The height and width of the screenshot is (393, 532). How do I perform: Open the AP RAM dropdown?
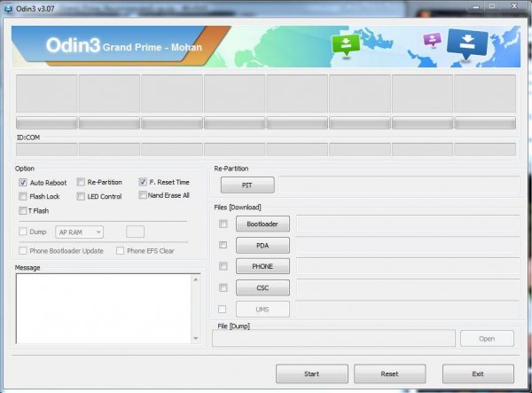[x=80, y=232]
